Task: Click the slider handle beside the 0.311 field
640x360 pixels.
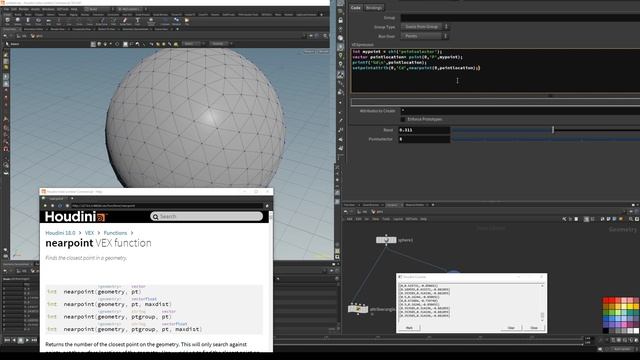Action: coord(553,130)
